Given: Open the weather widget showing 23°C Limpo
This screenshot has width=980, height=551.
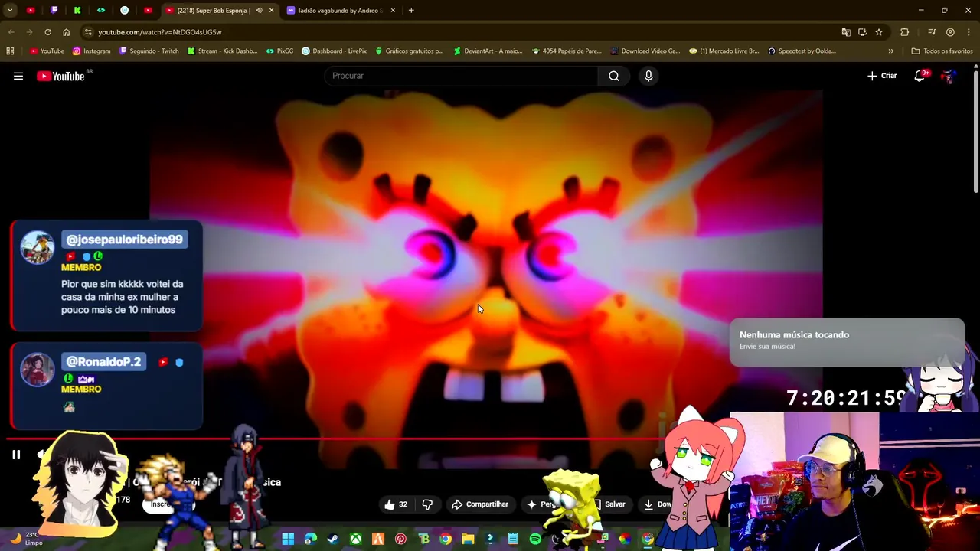Looking at the screenshot, I should pos(24,539).
